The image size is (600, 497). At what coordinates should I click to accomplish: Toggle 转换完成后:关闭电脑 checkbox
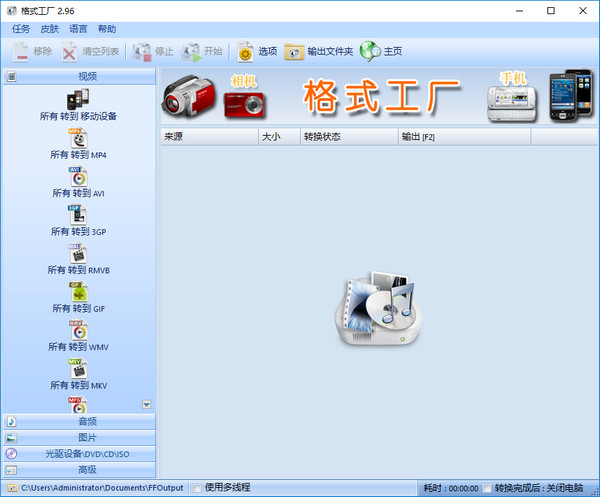pos(487,488)
